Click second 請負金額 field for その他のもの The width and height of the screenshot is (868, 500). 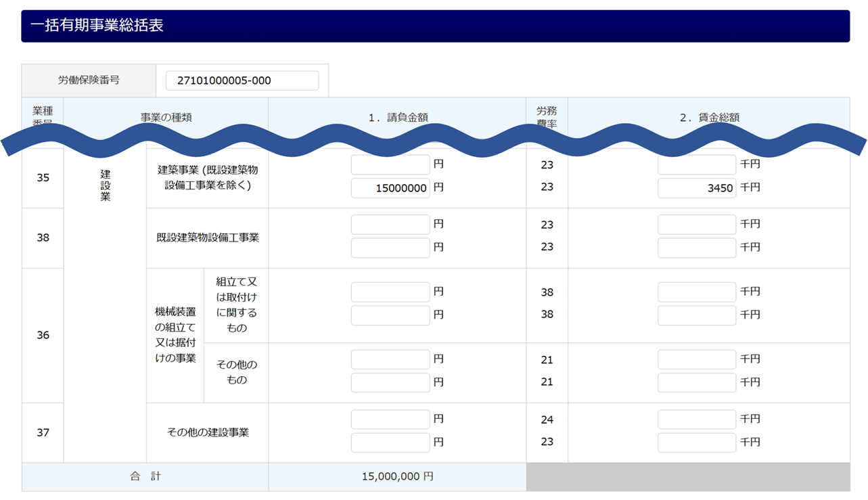tap(390, 382)
